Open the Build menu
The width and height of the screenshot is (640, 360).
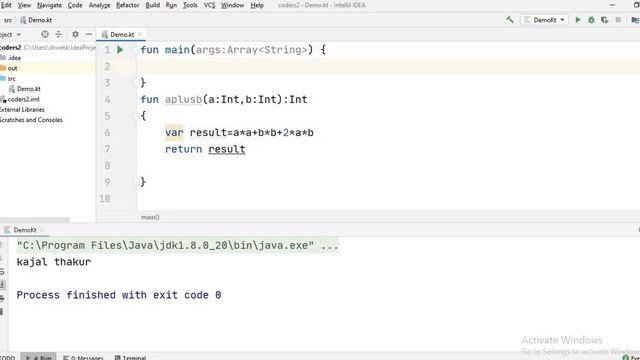[153, 5]
